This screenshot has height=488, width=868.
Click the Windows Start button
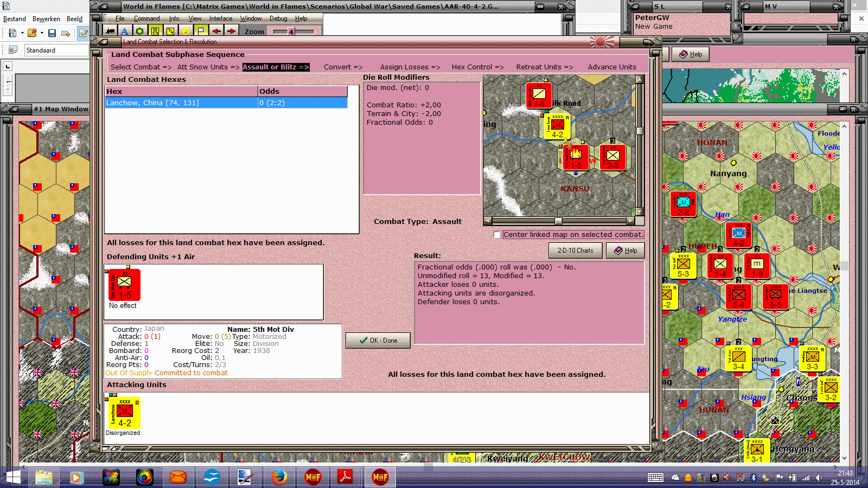click(x=13, y=477)
